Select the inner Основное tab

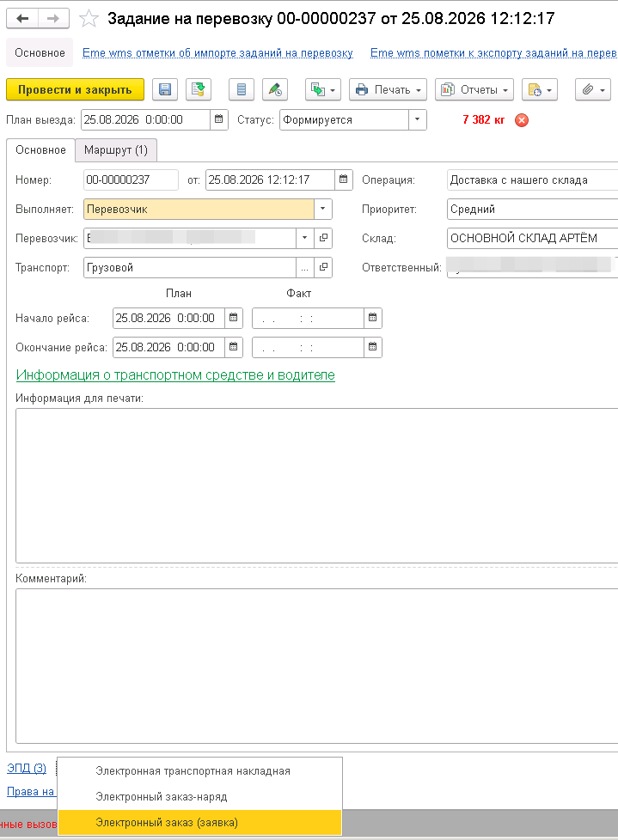pyautogui.click(x=40, y=150)
